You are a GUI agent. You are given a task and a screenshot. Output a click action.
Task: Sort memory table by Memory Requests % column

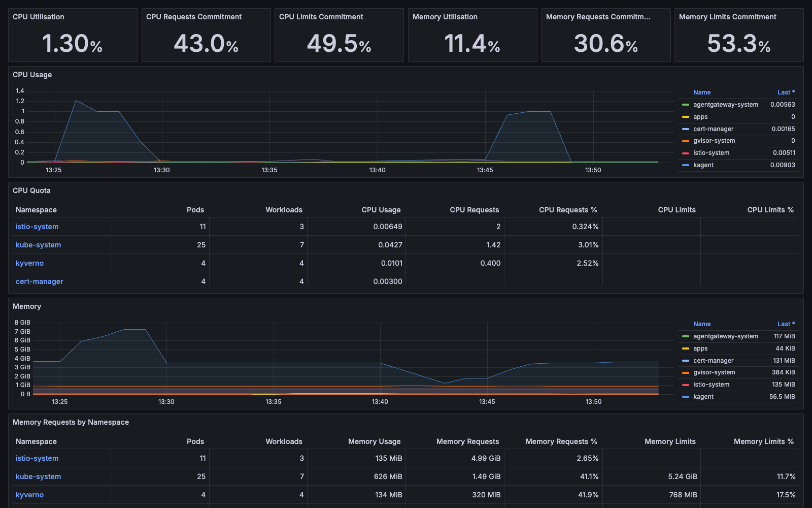[561, 441]
